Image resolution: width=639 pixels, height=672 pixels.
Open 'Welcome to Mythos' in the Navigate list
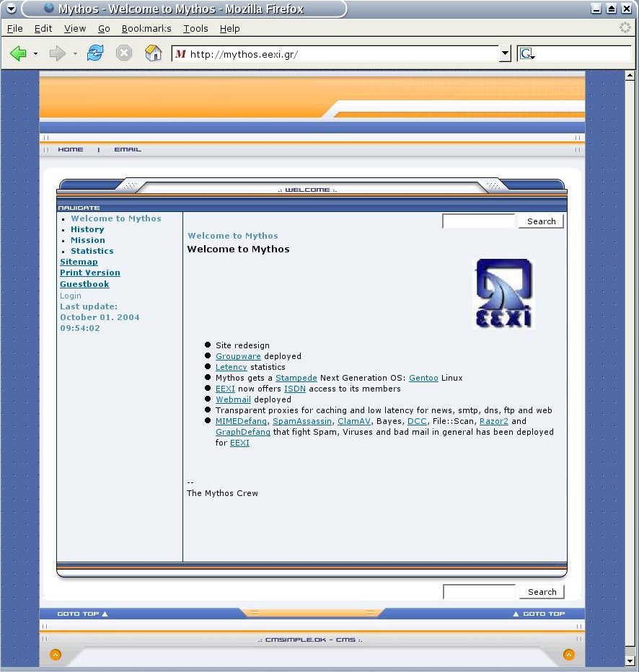click(x=116, y=218)
